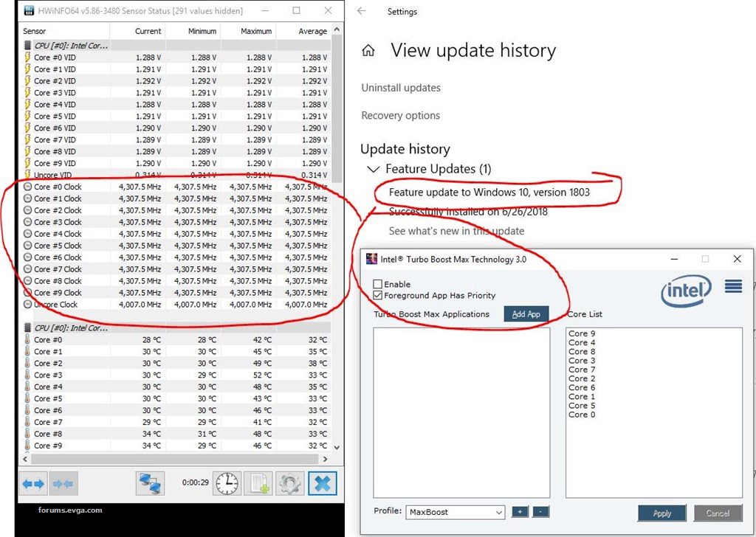Select the Core #2 VID row label

pyautogui.click(x=55, y=81)
